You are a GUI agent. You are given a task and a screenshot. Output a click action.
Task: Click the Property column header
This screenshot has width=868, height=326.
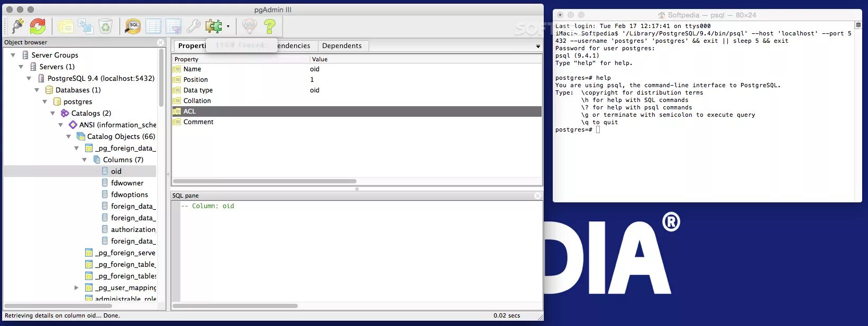click(241, 59)
